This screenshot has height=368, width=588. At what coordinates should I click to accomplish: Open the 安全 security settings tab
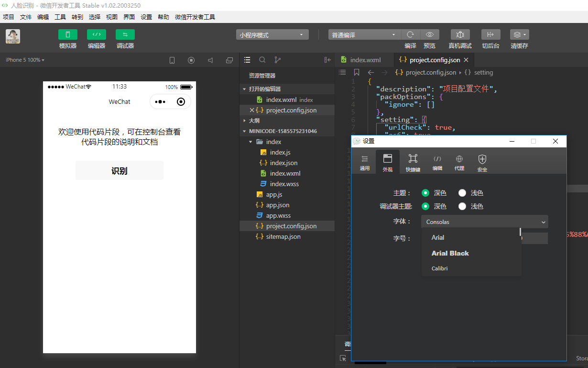pos(482,162)
